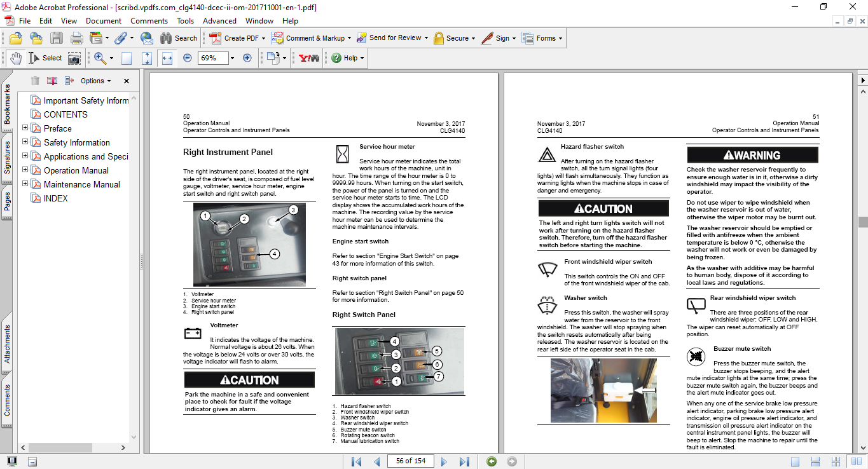Click the Snapshot camera tool
Image resolution: width=868 pixels, height=469 pixels.
coord(74,58)
